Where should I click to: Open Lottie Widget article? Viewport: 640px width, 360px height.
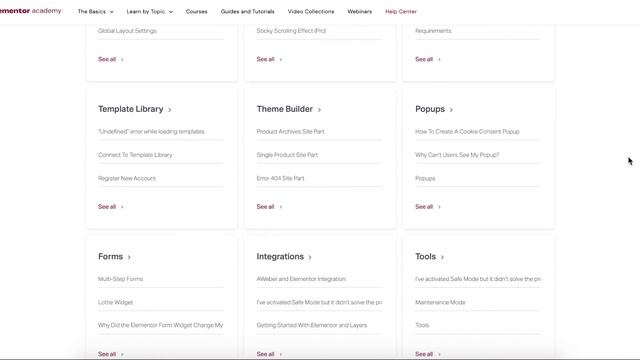116,302
